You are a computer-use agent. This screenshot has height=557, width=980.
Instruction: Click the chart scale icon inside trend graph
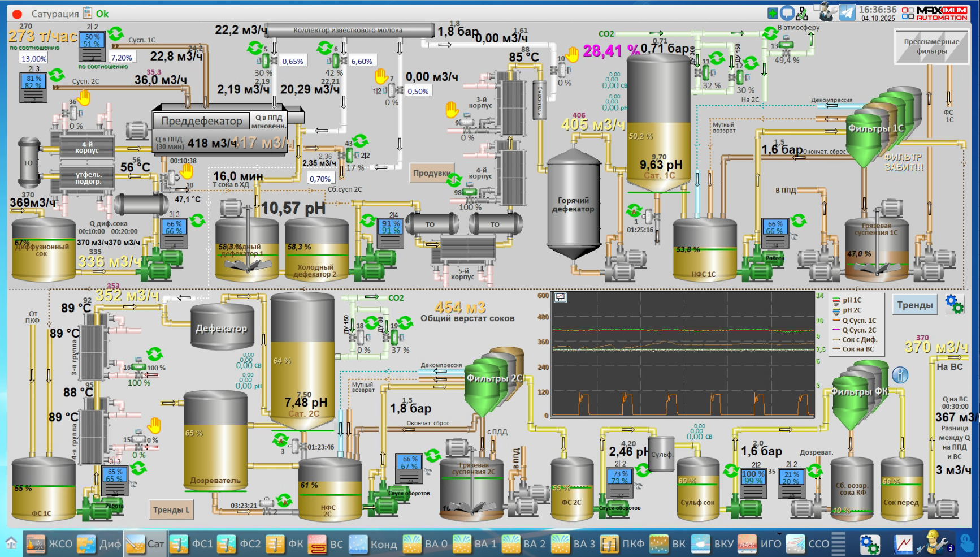[x=560, y=297]
